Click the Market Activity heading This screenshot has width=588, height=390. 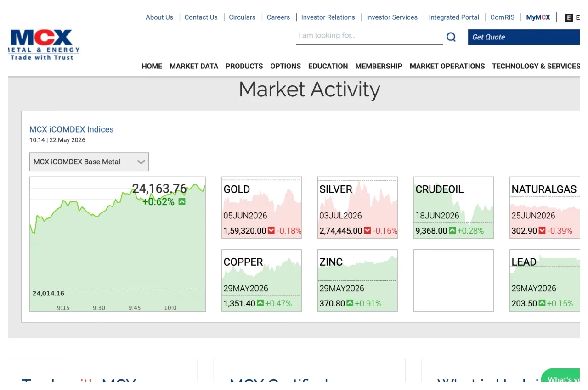[x=310, y=89]
